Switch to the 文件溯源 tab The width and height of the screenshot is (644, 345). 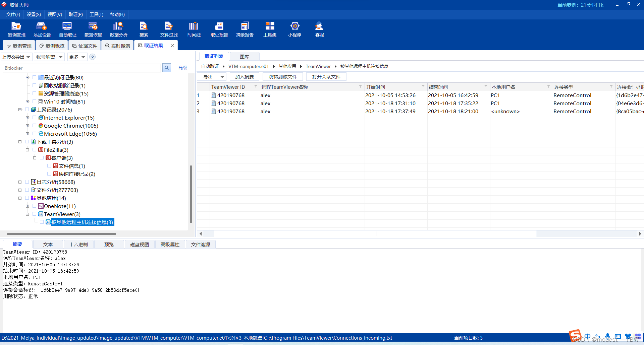tap(201, 245)
